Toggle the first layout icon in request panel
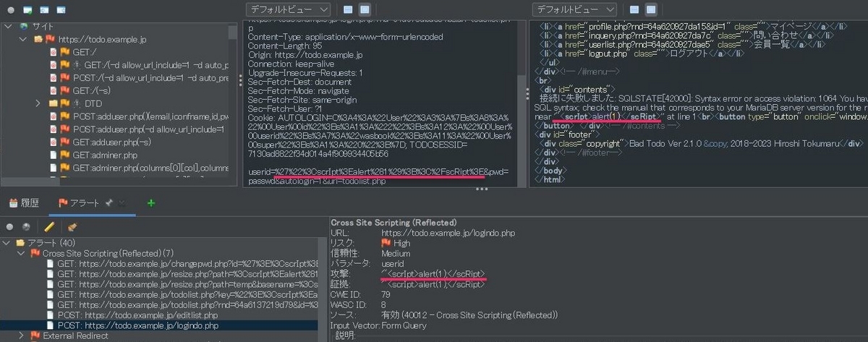The image size is (868, 342). (348, 9)
